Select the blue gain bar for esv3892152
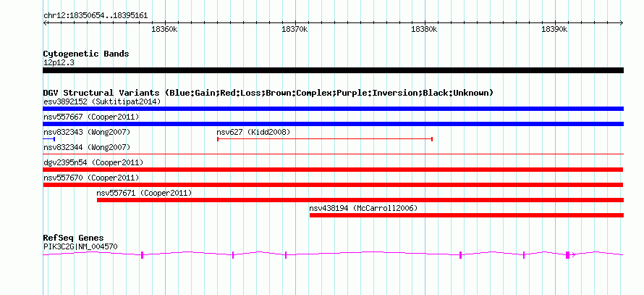The height and width of the screenshot is (295, 644). click(333, 109)
